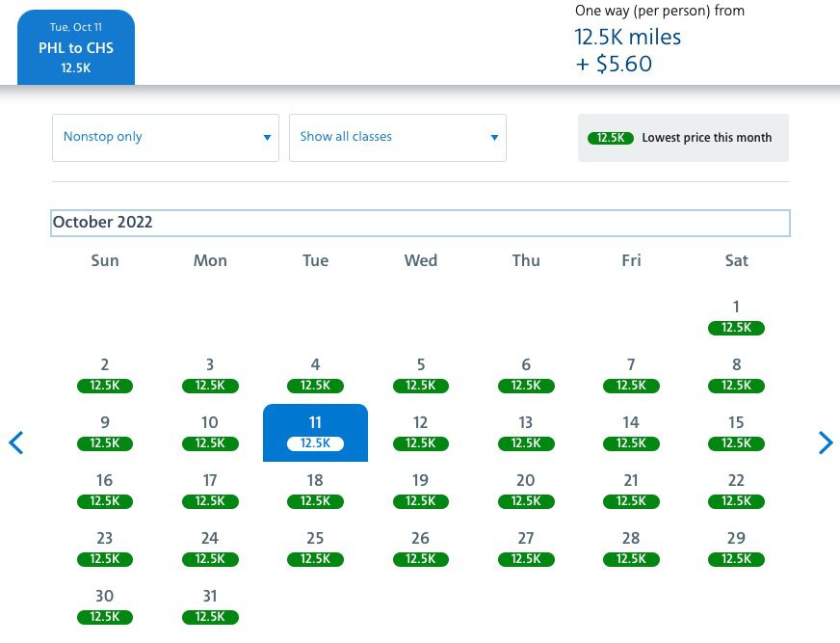Click the October 2022 month header
Image resolution: width=840 pixels, height=643 pixels.
[x=103, y=222]
